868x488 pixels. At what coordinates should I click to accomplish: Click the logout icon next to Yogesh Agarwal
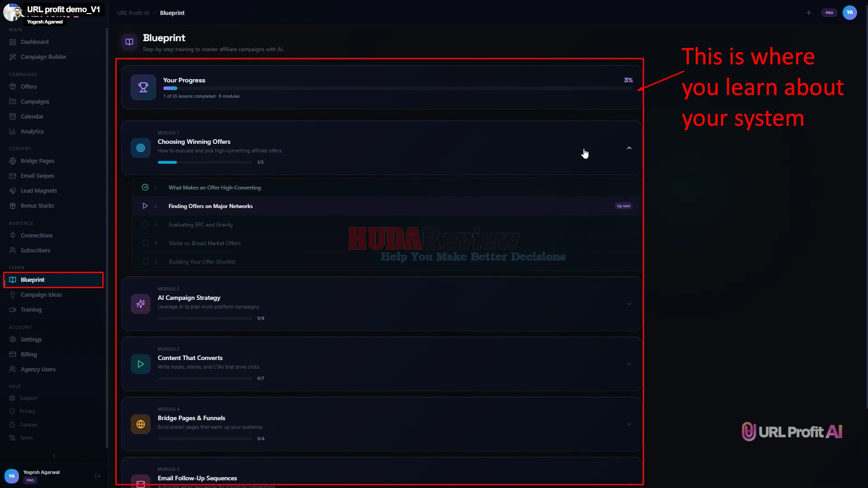[98, 476]
